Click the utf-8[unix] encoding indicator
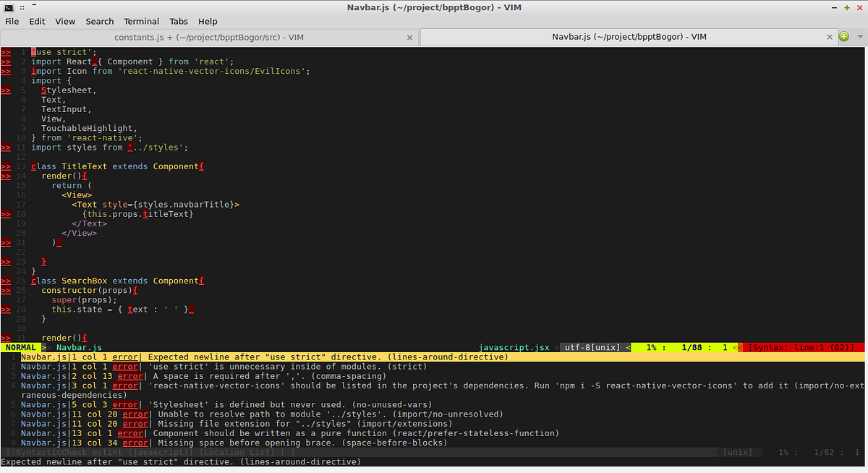Image resolution: width=868 pixels, height=473 pixels. tap(593, 347)
